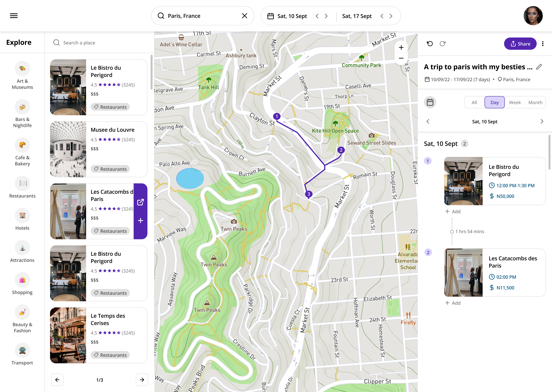
Task: Open the hamburger menu
Action: [14, 16]
